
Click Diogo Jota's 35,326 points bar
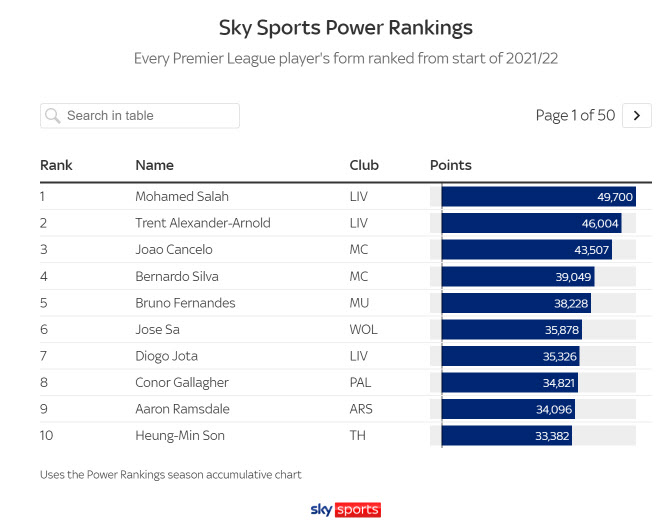coord(510,356)
